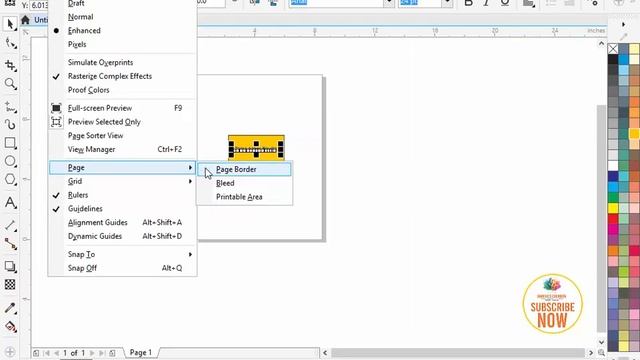The image size is (640, 360).
Task: Click the quick customize plus icon in toolbox
Action: click(x=10, y=352)
